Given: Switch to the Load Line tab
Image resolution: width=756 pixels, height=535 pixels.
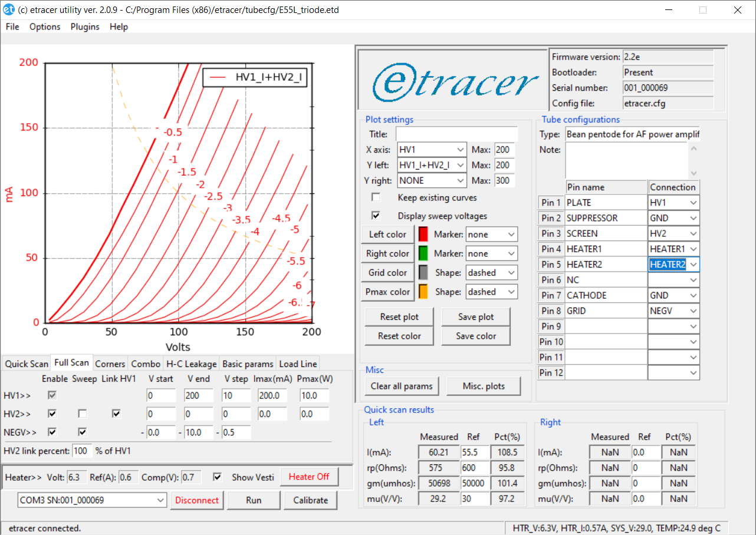Looking at the screenshot, I should (298, 364).
